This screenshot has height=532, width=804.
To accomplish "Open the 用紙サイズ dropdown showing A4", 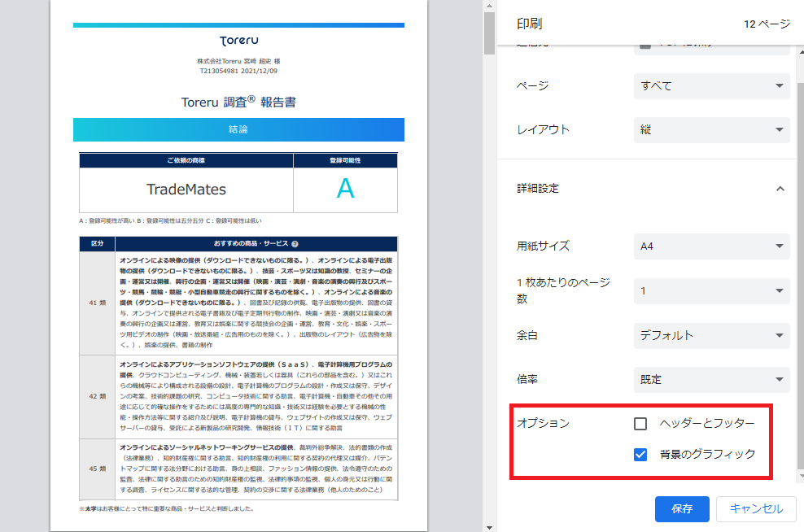I will 712,246.
